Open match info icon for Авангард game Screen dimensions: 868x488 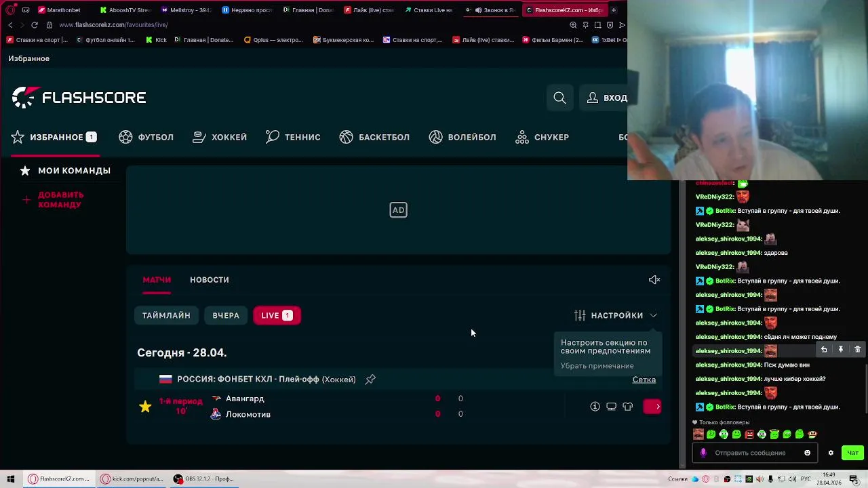(x=595, y=407)
